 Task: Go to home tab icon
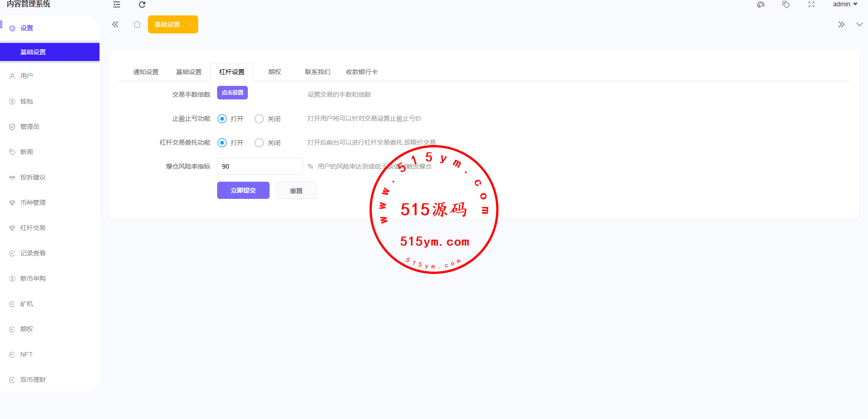137,24
